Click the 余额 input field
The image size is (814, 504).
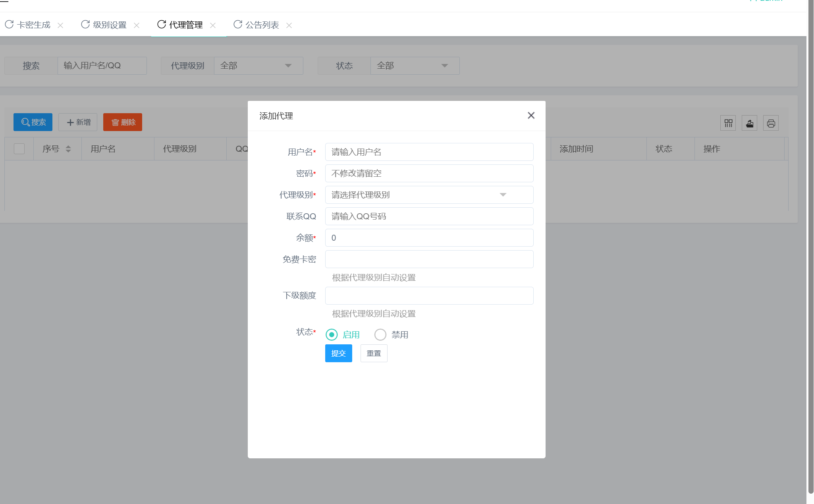(x=429, y=238)
